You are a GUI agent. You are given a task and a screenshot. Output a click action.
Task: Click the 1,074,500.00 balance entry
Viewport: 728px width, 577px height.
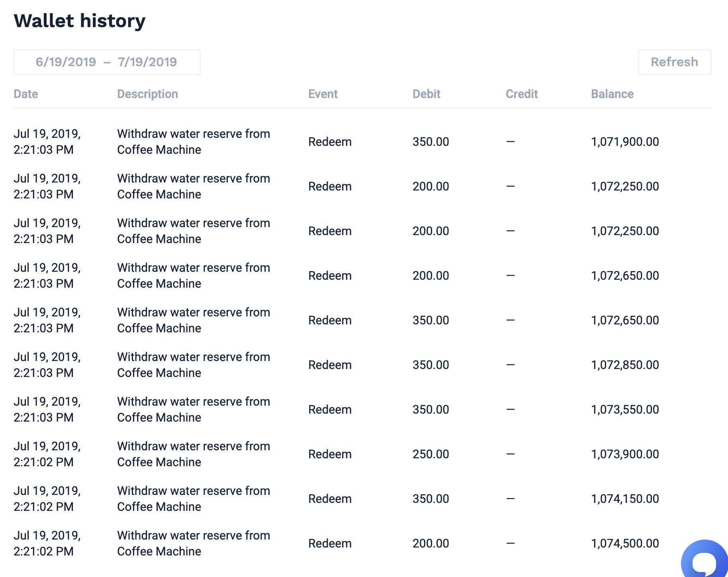click(625, 544)
